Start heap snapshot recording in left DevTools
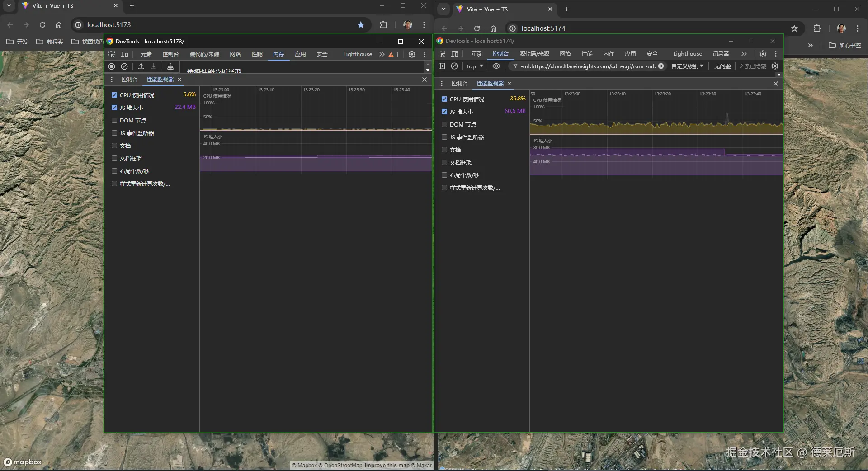Viewport: 868px width, 471px height. pos(112,66)
